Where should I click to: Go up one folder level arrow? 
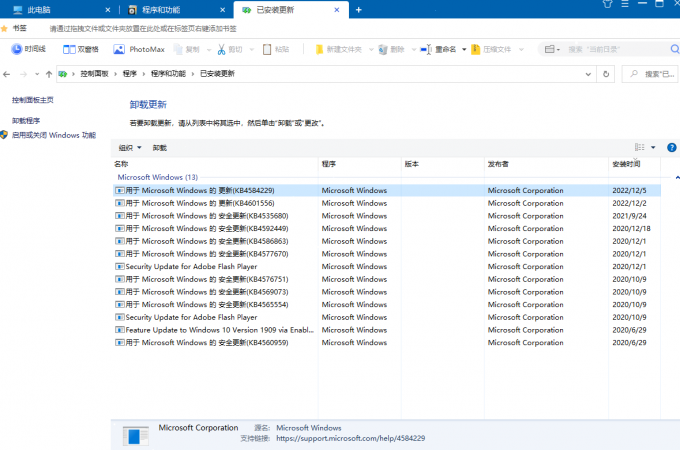point(48,74)
